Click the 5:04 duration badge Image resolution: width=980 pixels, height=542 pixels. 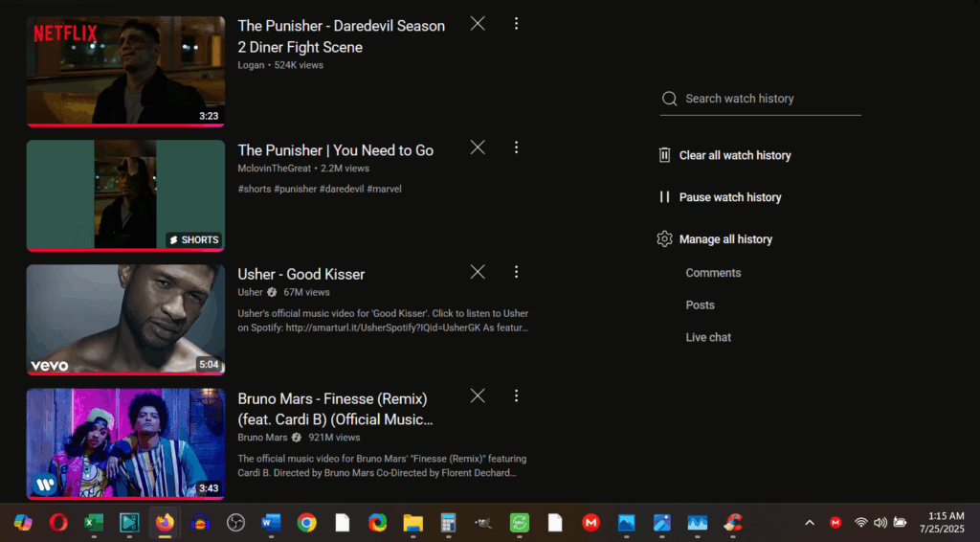click(x=209, y=365)
